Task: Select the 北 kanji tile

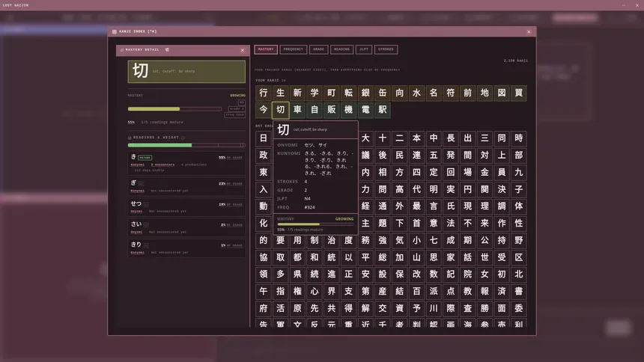Action: [x=519, y=274]
